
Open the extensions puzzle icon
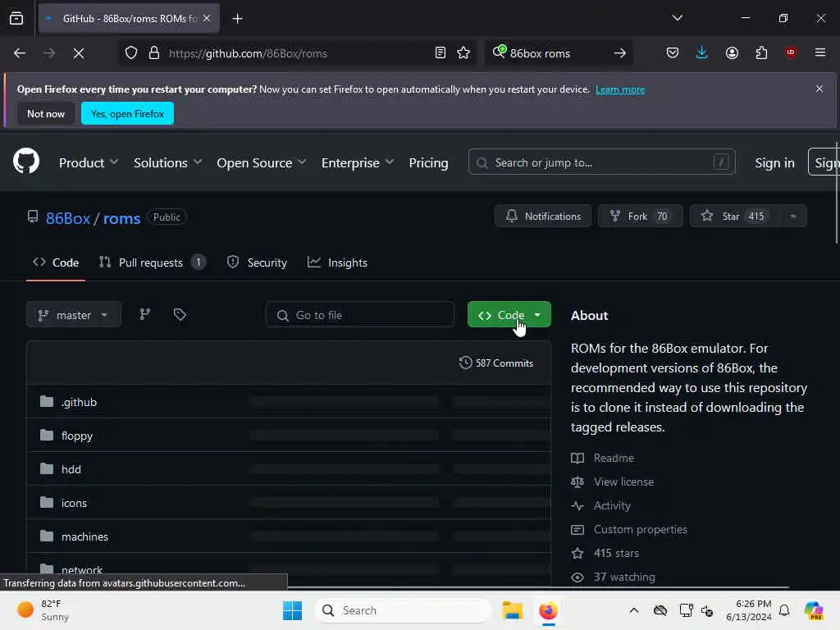pos(761,52)
